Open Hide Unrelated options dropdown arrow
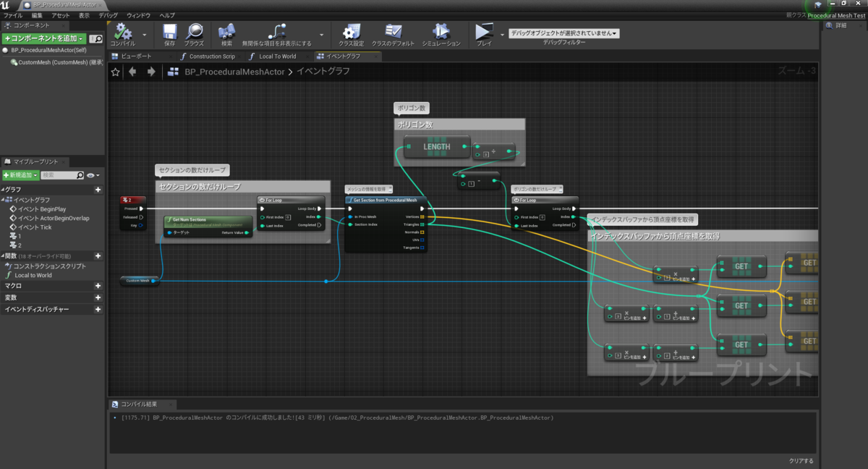The width and height of the screenshot is (868, 469). [x=320, y=34]
